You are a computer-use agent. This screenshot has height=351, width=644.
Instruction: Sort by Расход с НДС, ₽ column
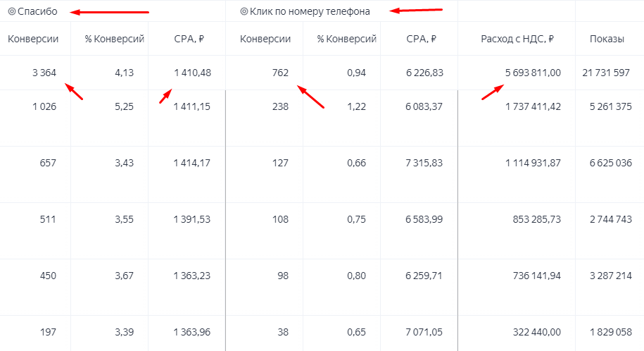click(517, 39)
